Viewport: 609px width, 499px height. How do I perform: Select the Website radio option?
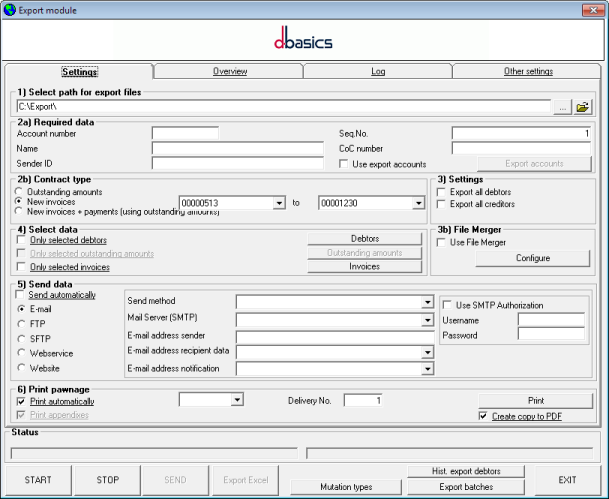(21, 368)
